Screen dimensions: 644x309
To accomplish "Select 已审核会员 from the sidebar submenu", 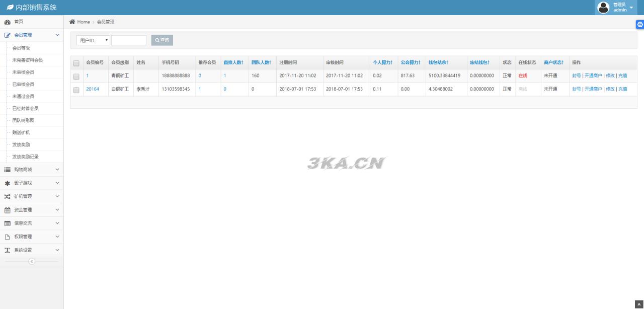I will [23, 85].
